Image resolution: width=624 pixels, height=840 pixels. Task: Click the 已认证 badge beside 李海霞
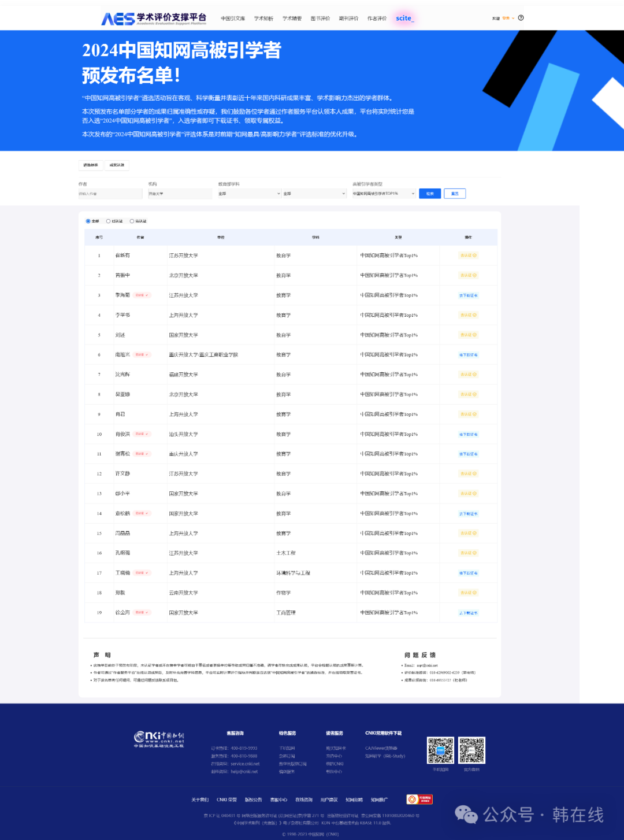tap(142, 295)
